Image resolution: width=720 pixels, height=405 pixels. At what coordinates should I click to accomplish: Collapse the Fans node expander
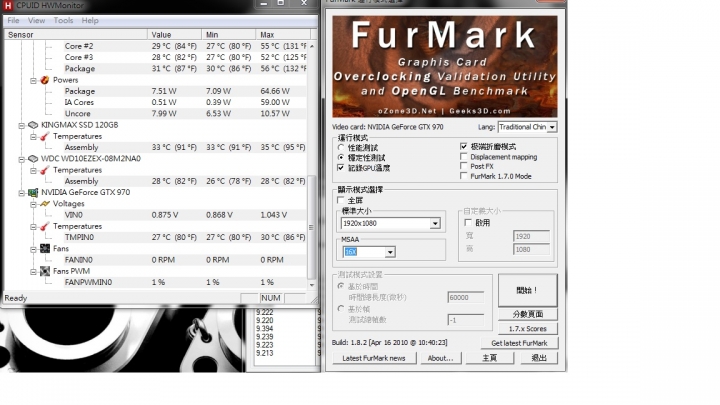[x=33, y=249]
